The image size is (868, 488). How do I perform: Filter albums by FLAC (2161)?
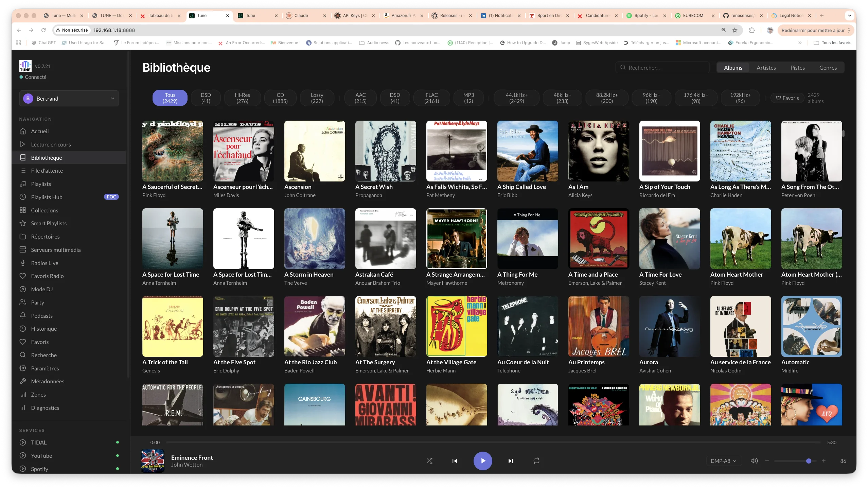(x=431, y=98)
